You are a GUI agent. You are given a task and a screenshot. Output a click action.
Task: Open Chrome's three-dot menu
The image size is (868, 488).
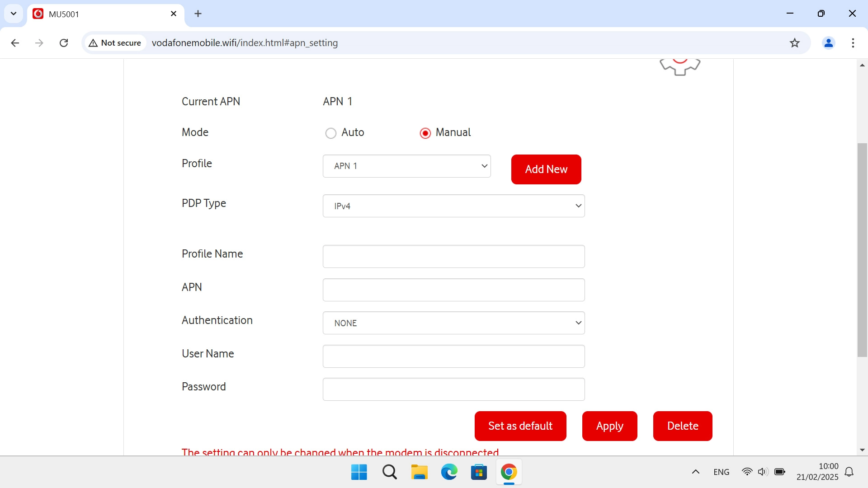[x=854, y=43]
